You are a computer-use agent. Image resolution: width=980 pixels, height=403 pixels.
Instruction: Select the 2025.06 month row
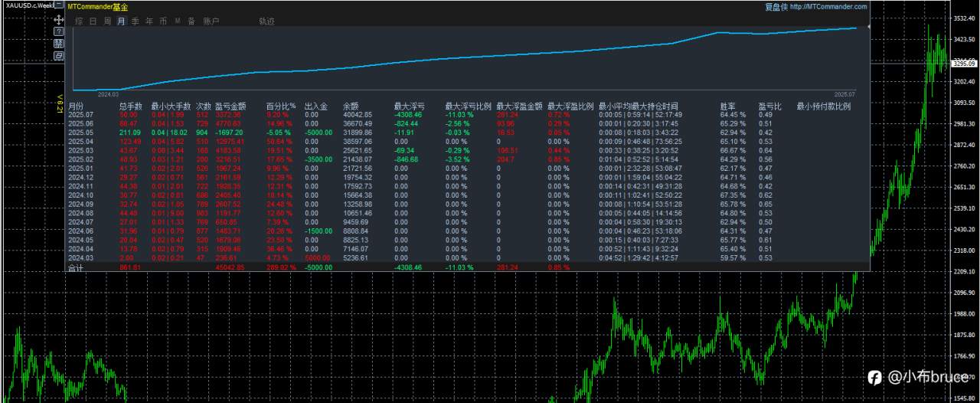[x=469, y=123]
